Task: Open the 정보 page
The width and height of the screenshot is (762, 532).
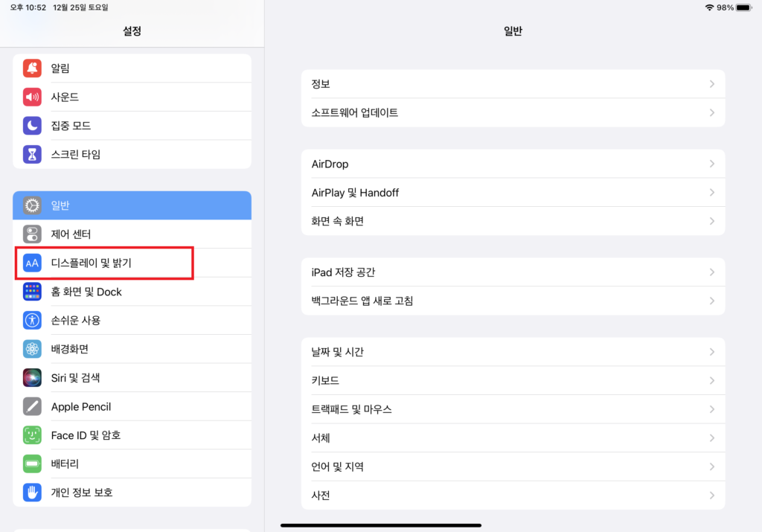Action: pyautogui.click(x=513, y=84)
